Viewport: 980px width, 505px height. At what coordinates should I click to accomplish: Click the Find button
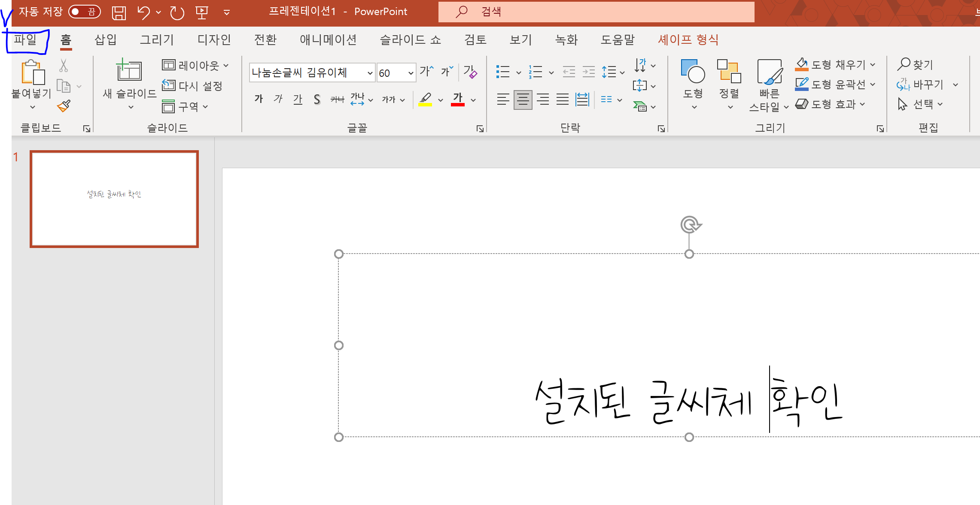click(x=916, y=64)
